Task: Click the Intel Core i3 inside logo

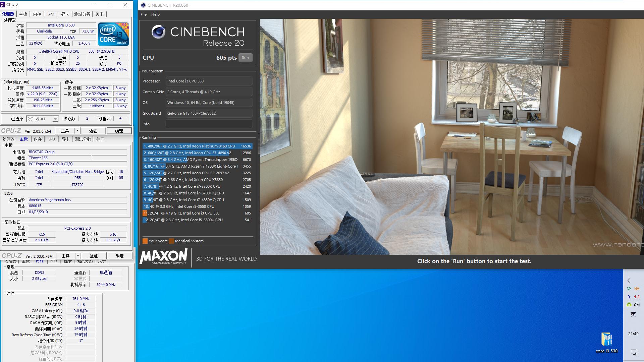Action: coord(113,34)
